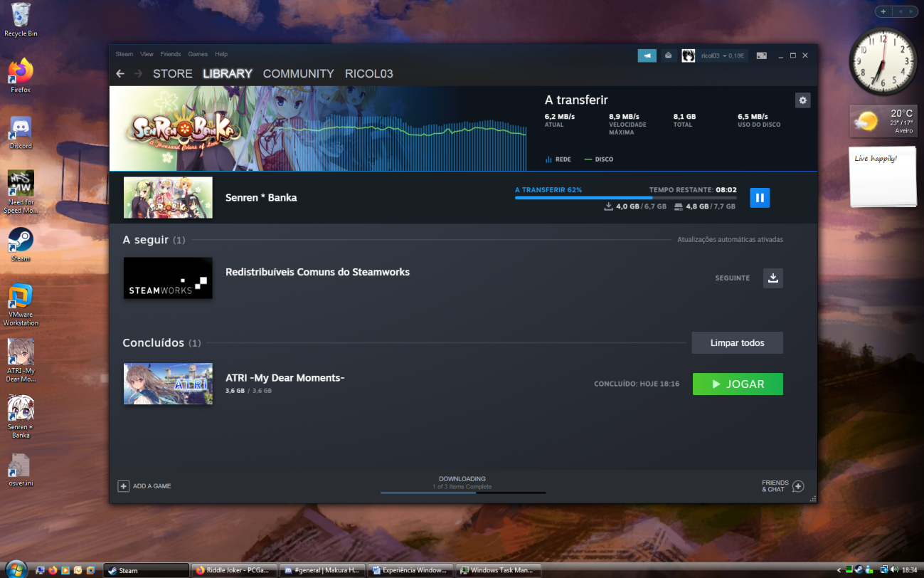Click the ricol03 profile avatar
Screen dimensions: 924x578
688,56
